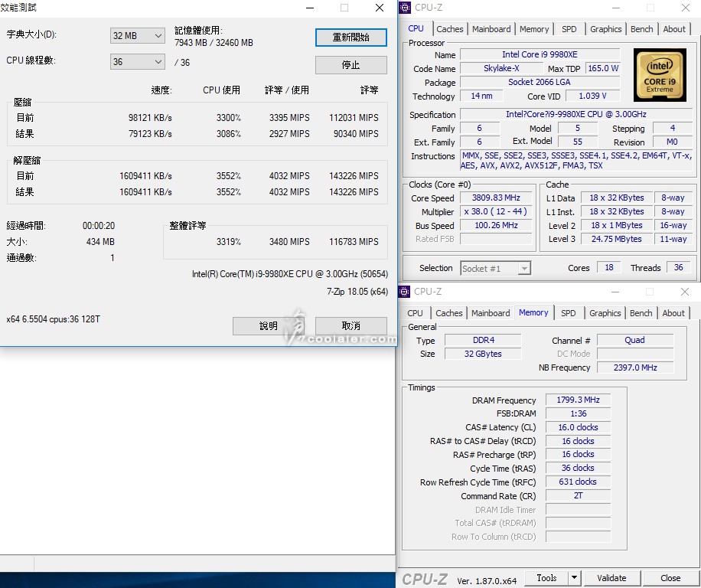Open Caches tab in lower CPU-Z window
Image resolution: width=701 pixels, height=588 pixels.
pos(449,313)
